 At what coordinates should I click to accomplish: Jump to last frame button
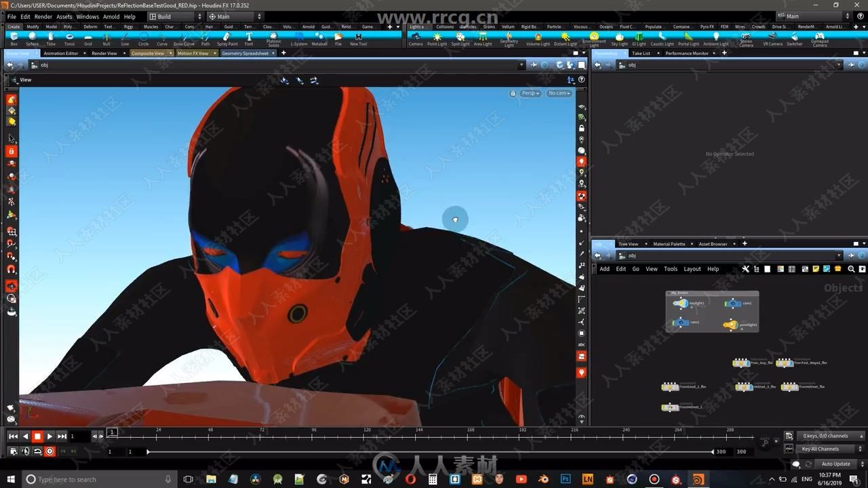click(x=62, y=436)
